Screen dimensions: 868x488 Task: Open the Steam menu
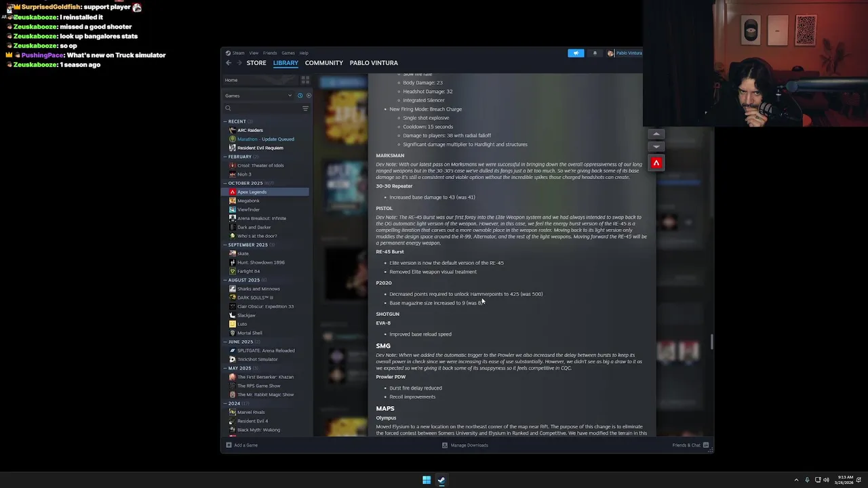[238, 53]
